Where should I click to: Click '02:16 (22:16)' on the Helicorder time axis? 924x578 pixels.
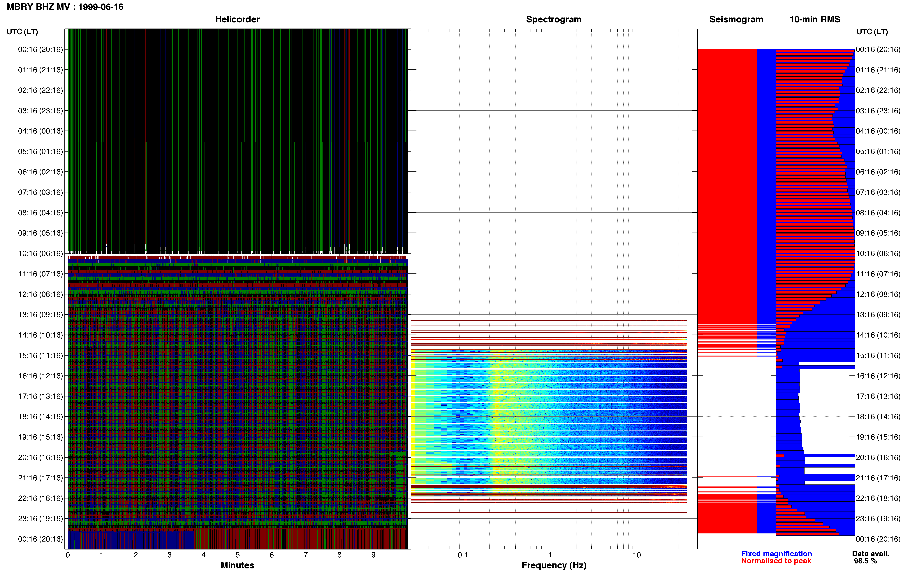tap(41, 90)
